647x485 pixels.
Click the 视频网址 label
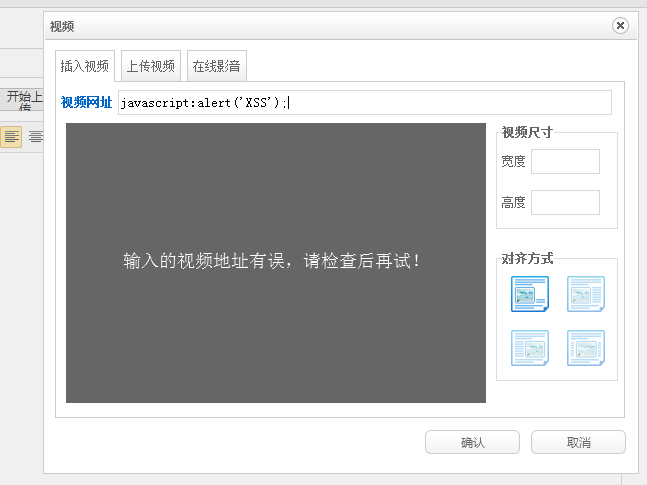[87, 102]
